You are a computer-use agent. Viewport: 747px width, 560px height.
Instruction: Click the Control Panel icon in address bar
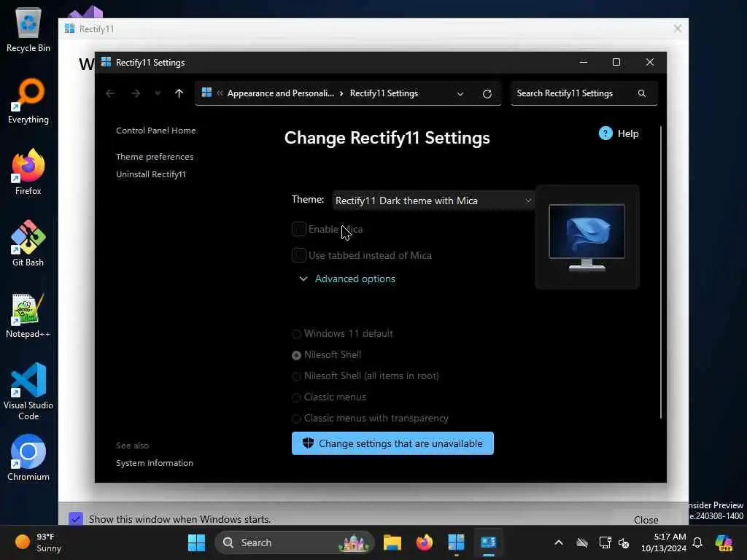pos(206,93)
